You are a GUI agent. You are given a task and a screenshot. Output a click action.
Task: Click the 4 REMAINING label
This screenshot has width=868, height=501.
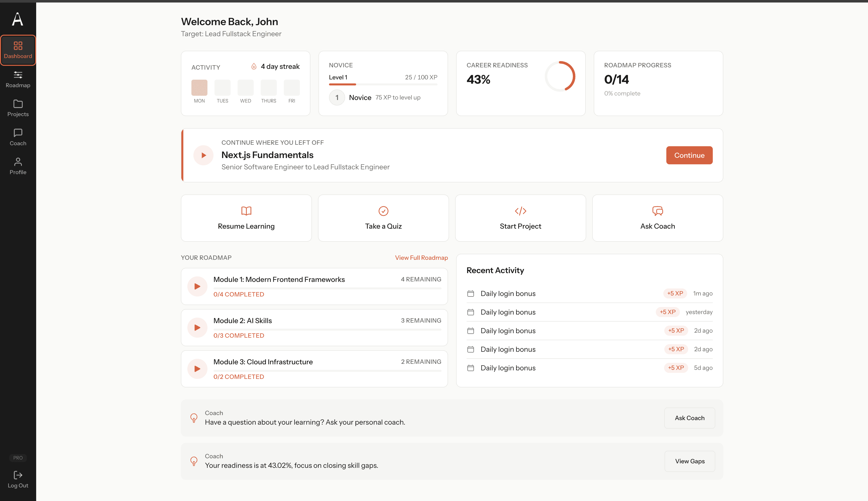421,279
